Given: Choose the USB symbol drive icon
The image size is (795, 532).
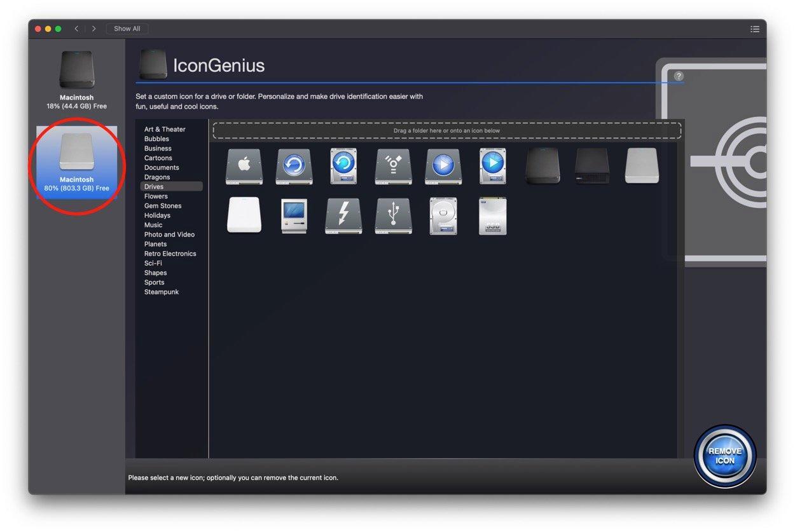Looking at the screenshot, I should coord(393,215).
